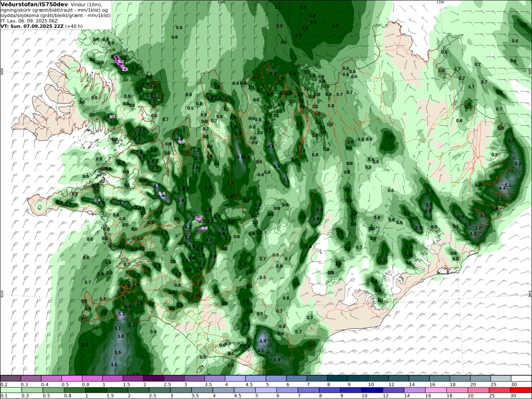Click the '64N' latitude label on the right edge
532x399 pixels.
[x=530, y=294]
